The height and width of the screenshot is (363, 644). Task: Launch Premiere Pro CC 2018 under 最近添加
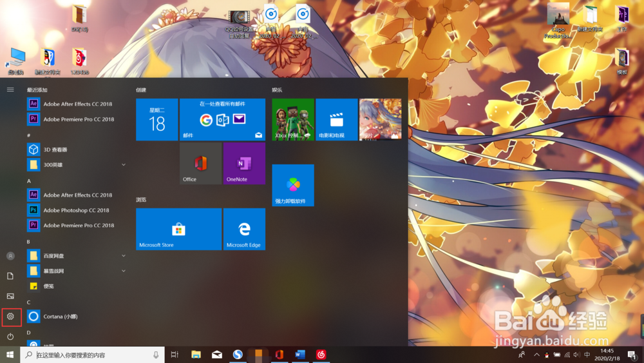77,119
